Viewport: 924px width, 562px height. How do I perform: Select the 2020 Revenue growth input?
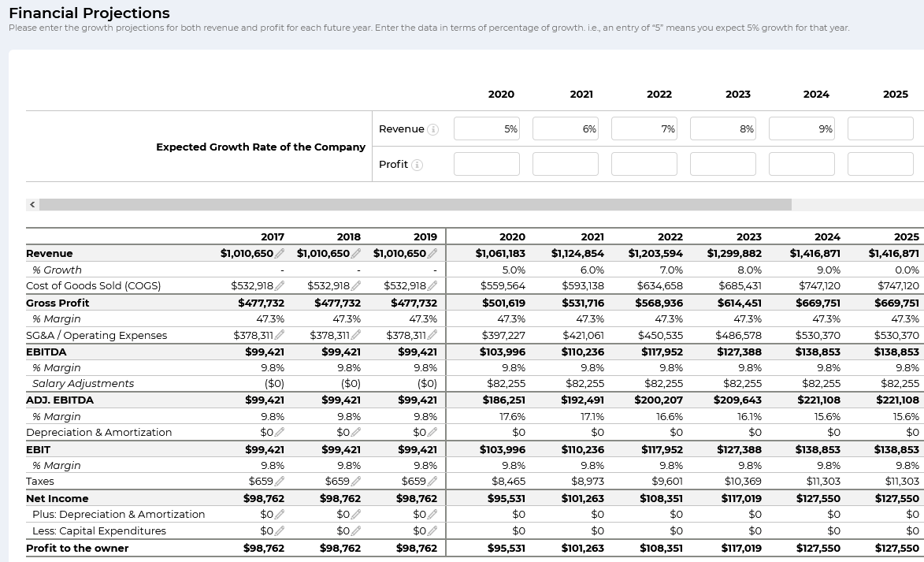tap(486, 129)
